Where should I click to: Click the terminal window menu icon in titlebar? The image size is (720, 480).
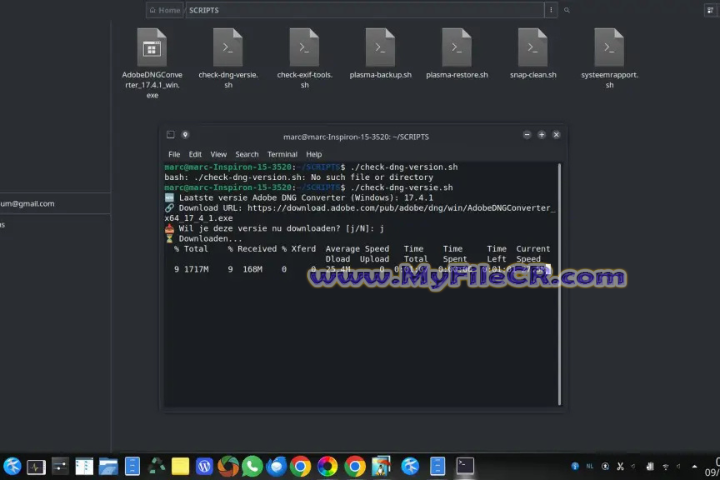(x=170, y=135)
